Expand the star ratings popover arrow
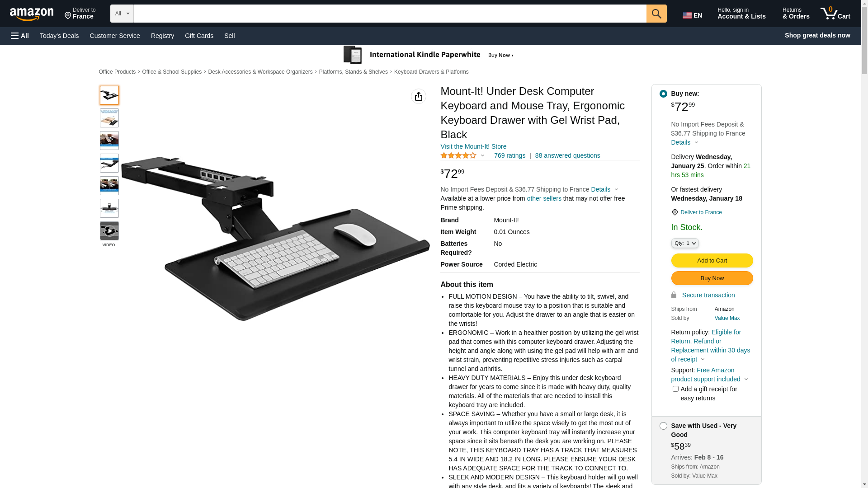This screenshot has height=488, width=868. pos(482,156)
